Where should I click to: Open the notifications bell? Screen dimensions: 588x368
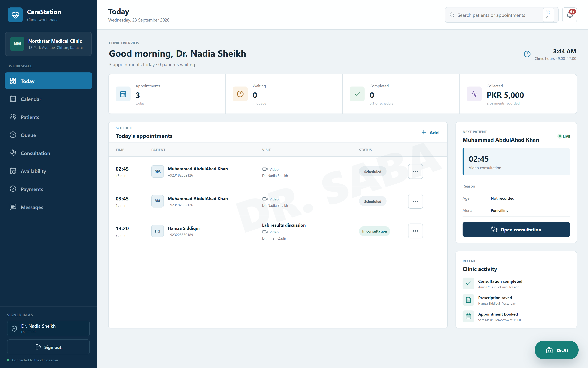pyautogui.click(x=569, y=15)
